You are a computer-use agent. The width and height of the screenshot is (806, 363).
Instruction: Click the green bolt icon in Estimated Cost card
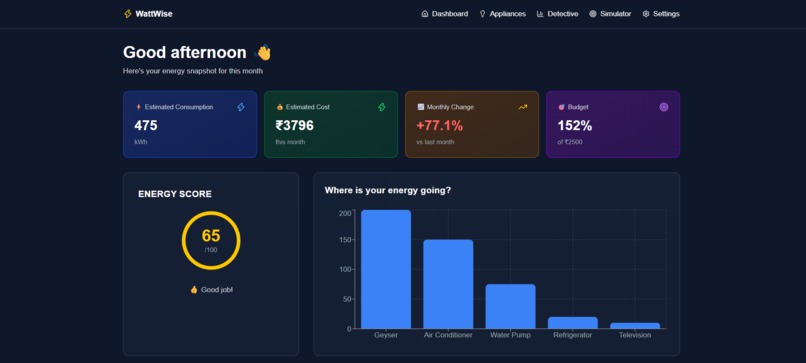tap(382, 107)
